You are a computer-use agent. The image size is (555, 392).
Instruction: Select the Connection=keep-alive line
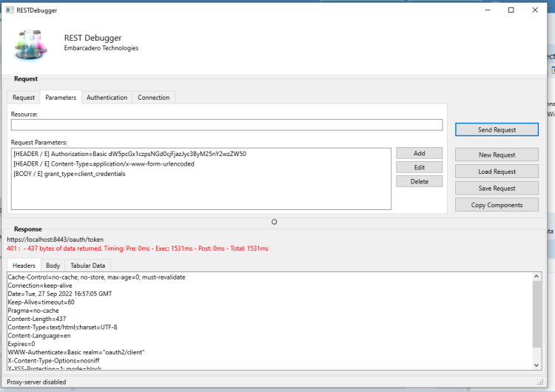point(40,285)
